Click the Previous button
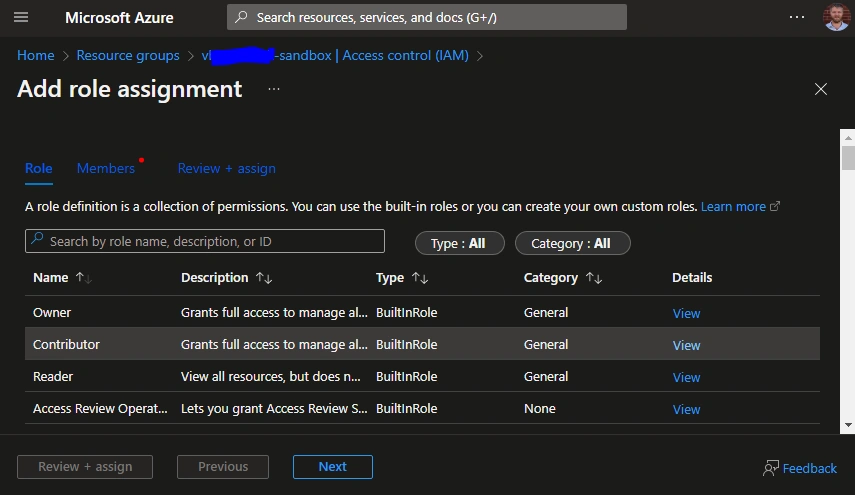 point(222,467)
